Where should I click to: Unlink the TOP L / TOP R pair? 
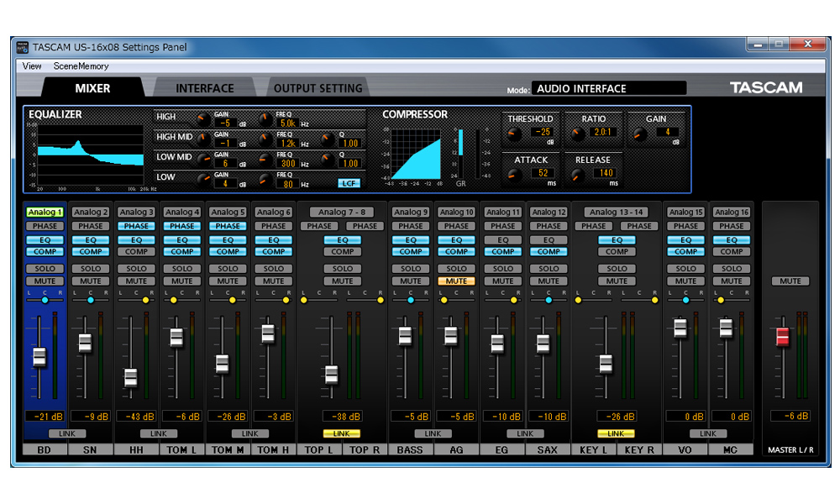(341, 433)
